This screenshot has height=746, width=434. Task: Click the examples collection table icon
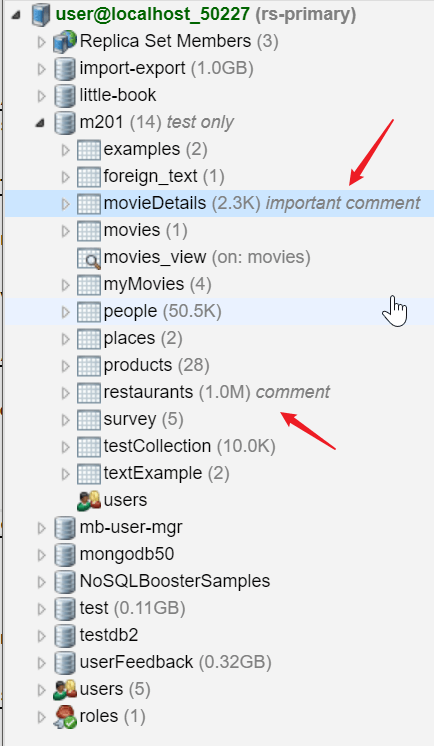[x=89, y=150]
